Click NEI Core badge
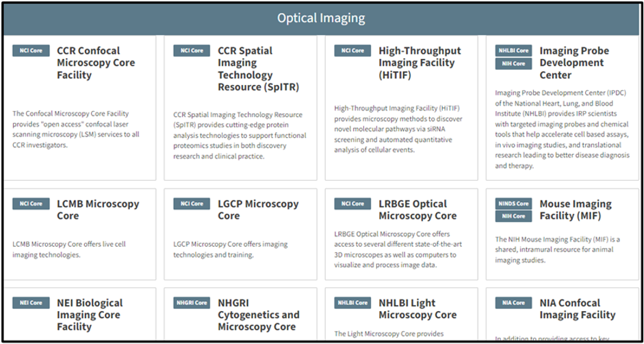Image resolution: width=644 pixels, height=344 pixels. tap(31, 303)
